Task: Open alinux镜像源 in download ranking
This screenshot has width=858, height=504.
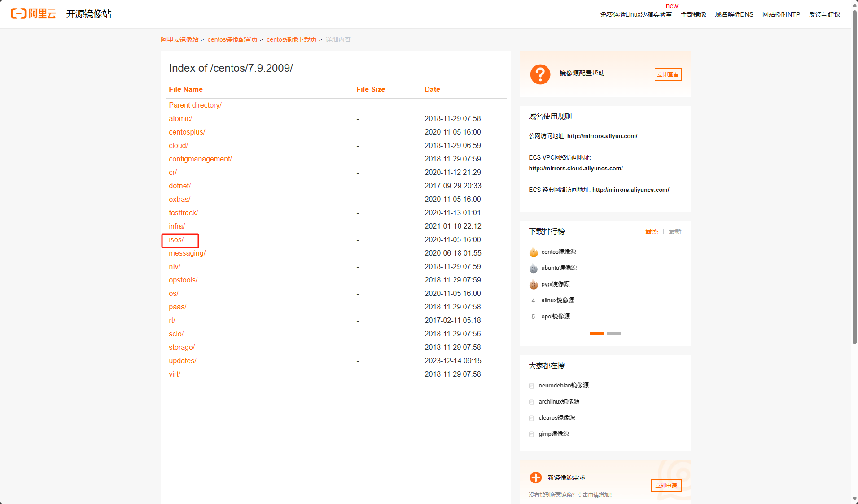Action: tap(558, 300)
